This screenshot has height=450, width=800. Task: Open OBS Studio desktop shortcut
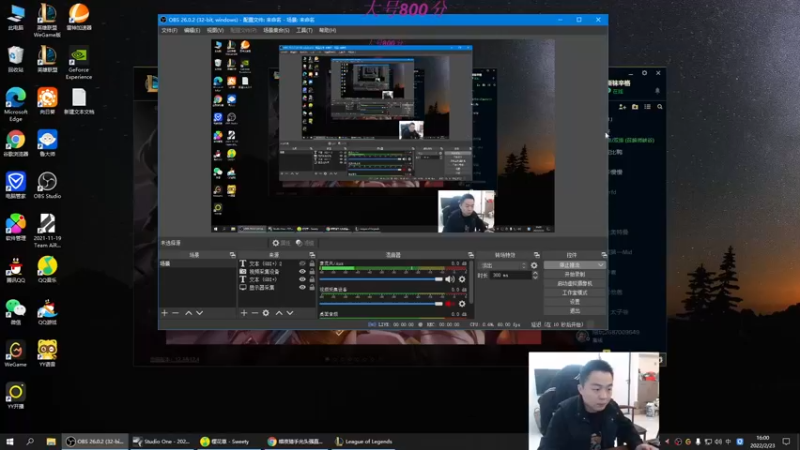[x=47, y=185]
